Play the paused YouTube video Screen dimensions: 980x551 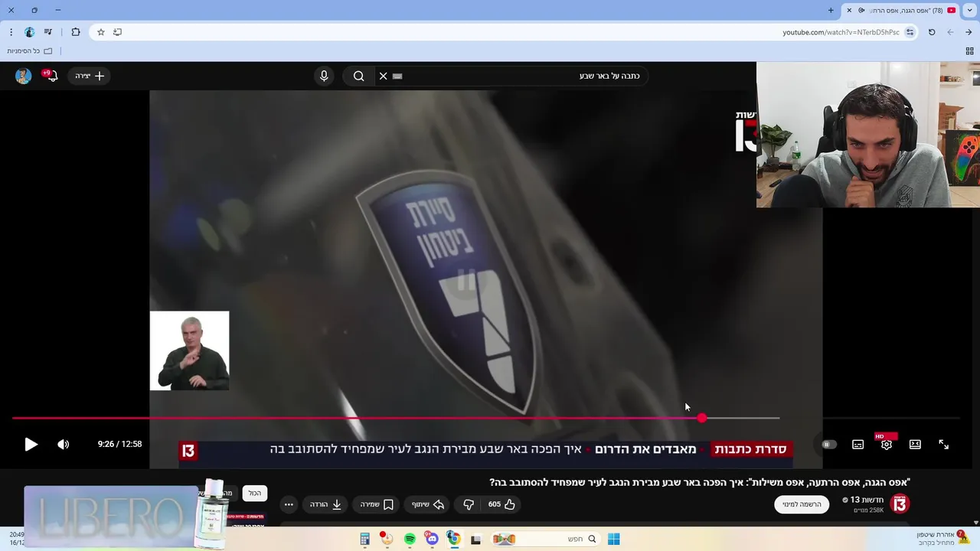[x=31, y=445]
